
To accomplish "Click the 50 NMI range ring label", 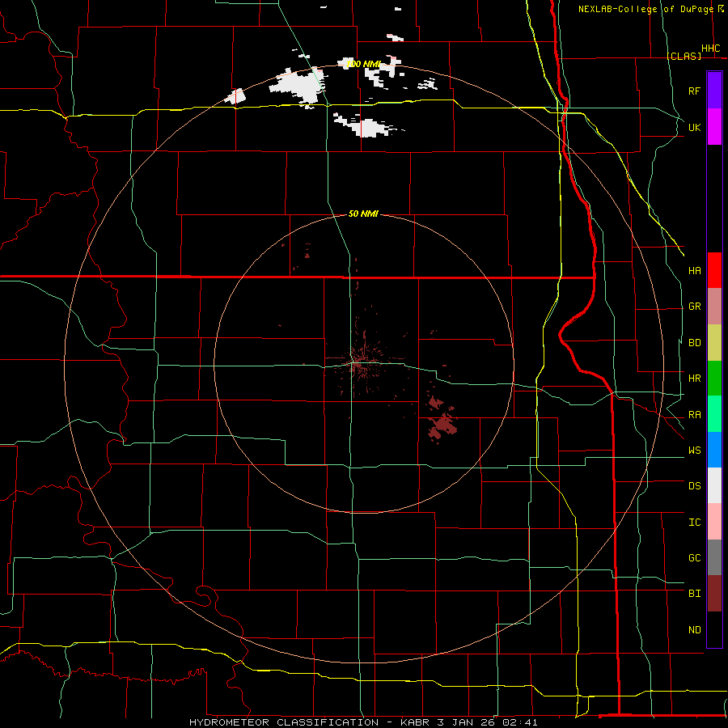I will coord(363,214).
